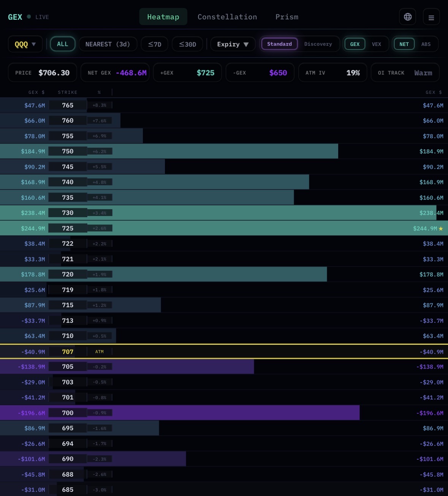This screenshot has height=496, width=448.
Task: Click the -GEX $650 card
Action: click(x=260, y=73)
